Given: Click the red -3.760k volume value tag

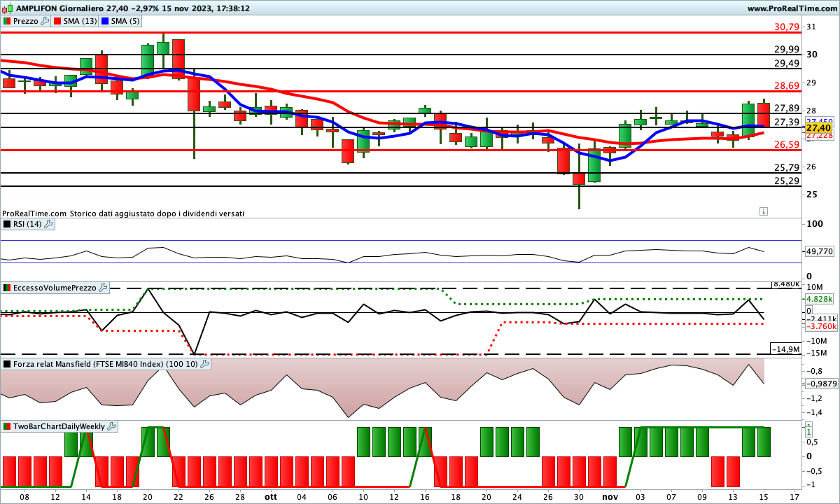Looking at the screenshot, I should point(820,326).
